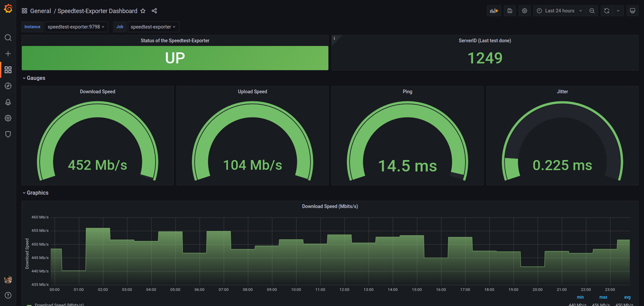Click the 460 Mb/s y-axis label
Viewport: 644px width, 306px height.
point(40,217)
